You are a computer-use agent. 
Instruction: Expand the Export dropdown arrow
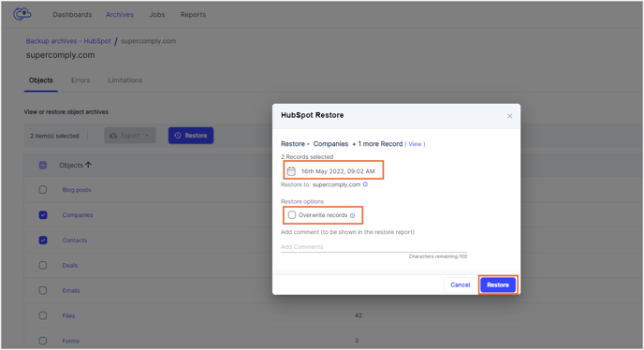(x=147, y=136)
